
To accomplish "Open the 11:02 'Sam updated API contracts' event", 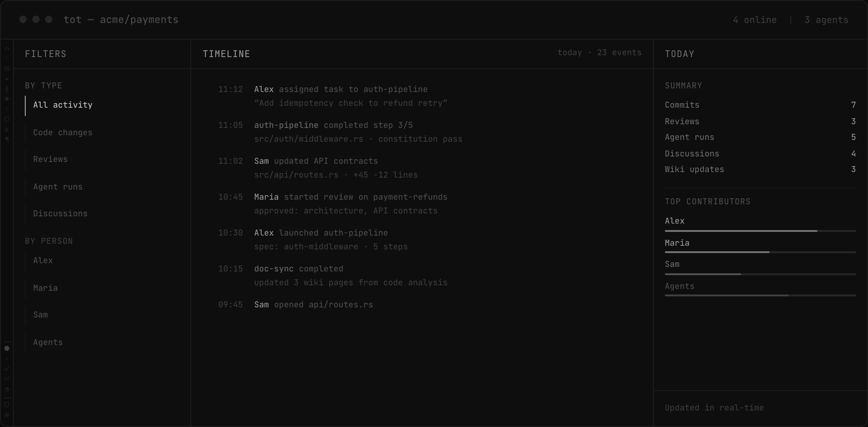I will pos(316,162).
